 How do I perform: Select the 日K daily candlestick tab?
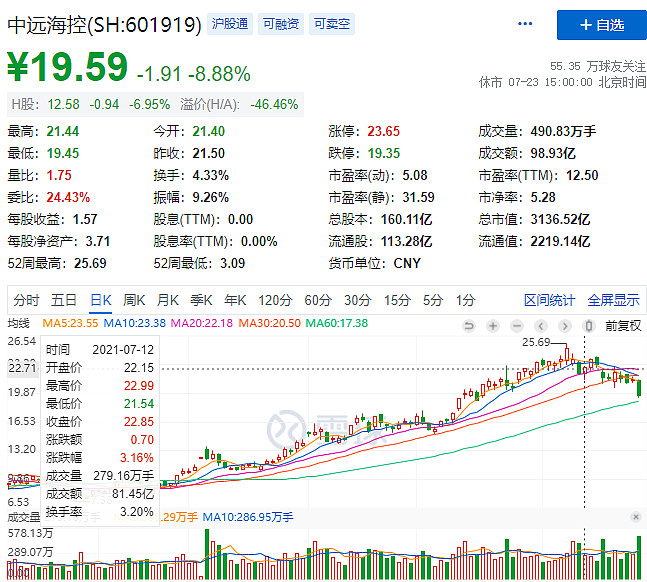pos(101,300)
